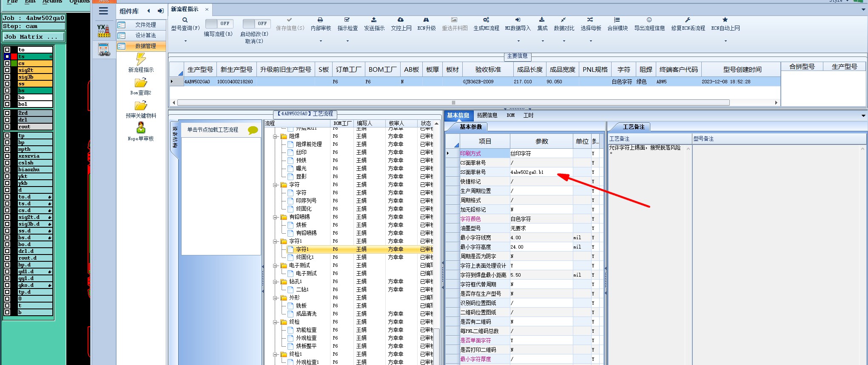The width and height of the screenshot is (868, 365).
Task: Click 发送指示 upload icon
Action: [374, 20]
